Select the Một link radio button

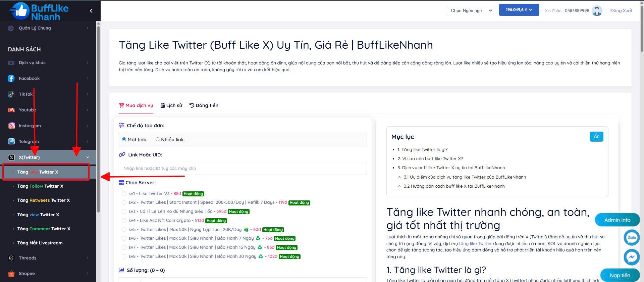click(124, 139)
